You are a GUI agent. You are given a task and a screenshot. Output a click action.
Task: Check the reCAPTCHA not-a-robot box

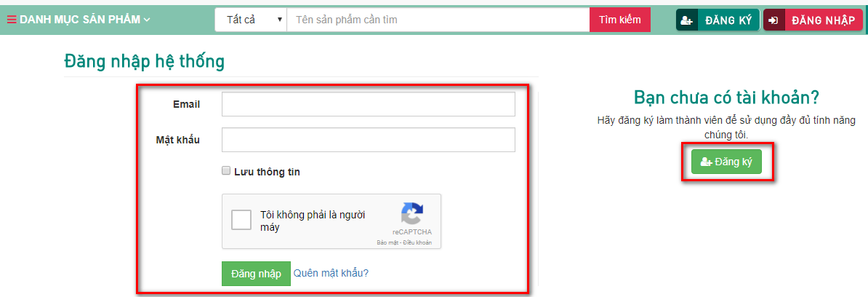pyautogui.click(x=241, y=221)
